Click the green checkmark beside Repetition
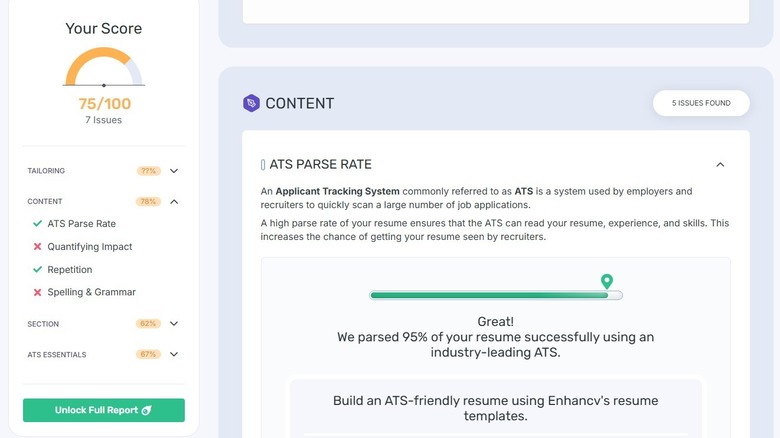780x438 pixels. tap(37, 270)
